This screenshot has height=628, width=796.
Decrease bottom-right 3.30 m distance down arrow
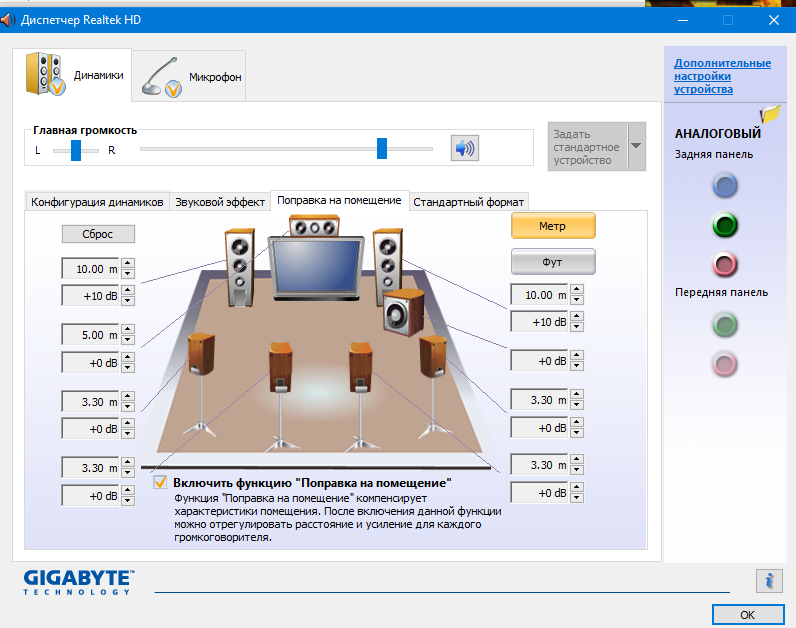[x=577, y=471]
